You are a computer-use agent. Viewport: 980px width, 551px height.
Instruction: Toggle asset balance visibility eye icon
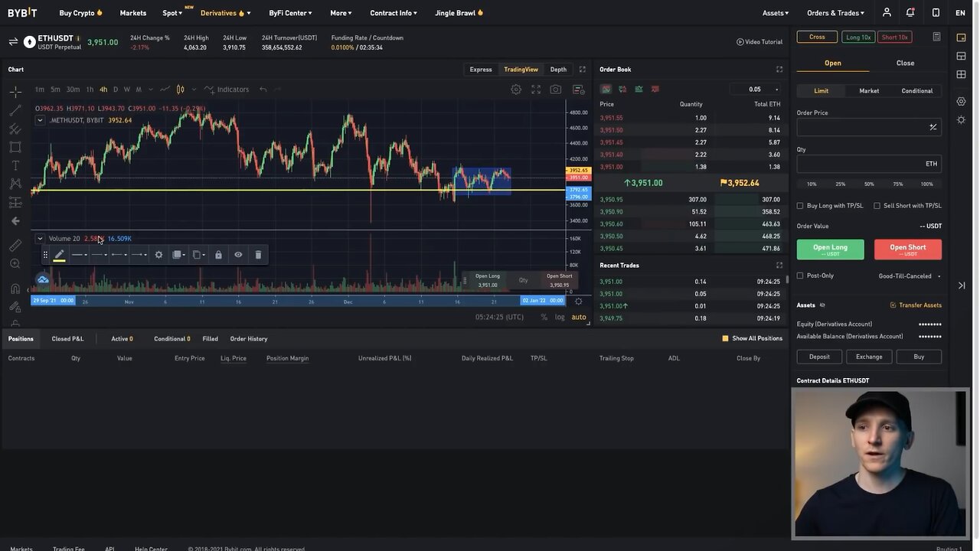822,305
